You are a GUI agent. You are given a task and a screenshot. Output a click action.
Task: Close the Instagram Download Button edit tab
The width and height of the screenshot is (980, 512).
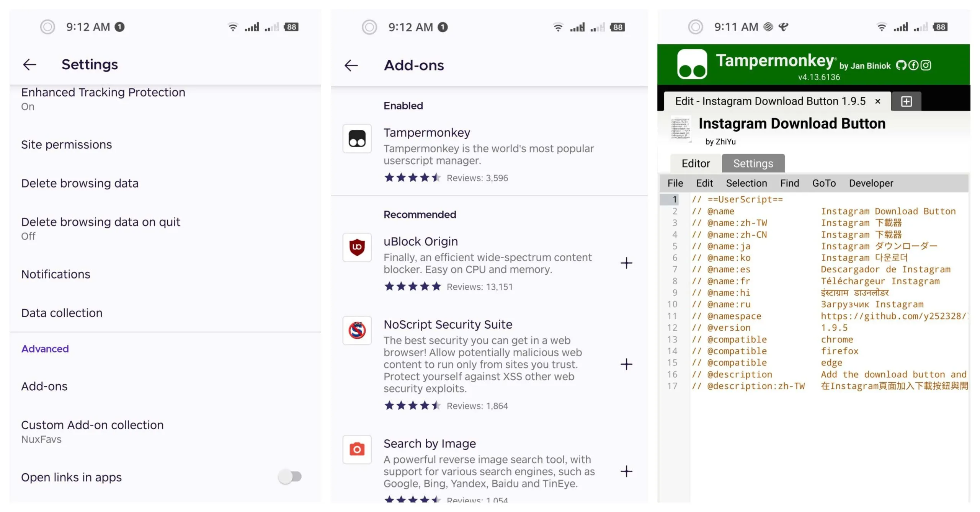click(878, 101)
